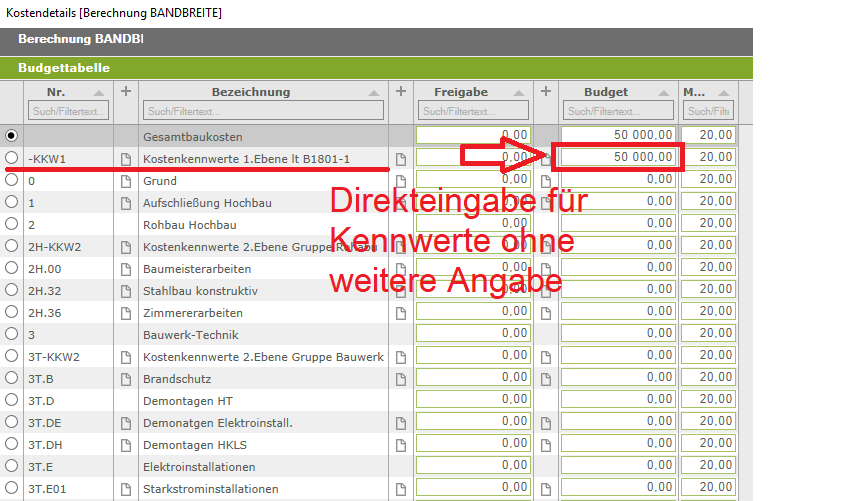Click the plus icon after the Freigabe column
This screenshot has height=501, width=846.
pyautogui.click(x=546, y=91)
